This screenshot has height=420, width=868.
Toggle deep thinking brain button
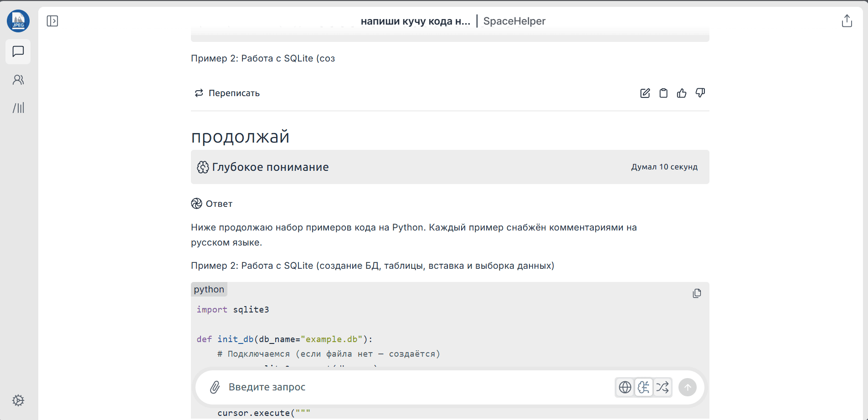click(644, 387)
